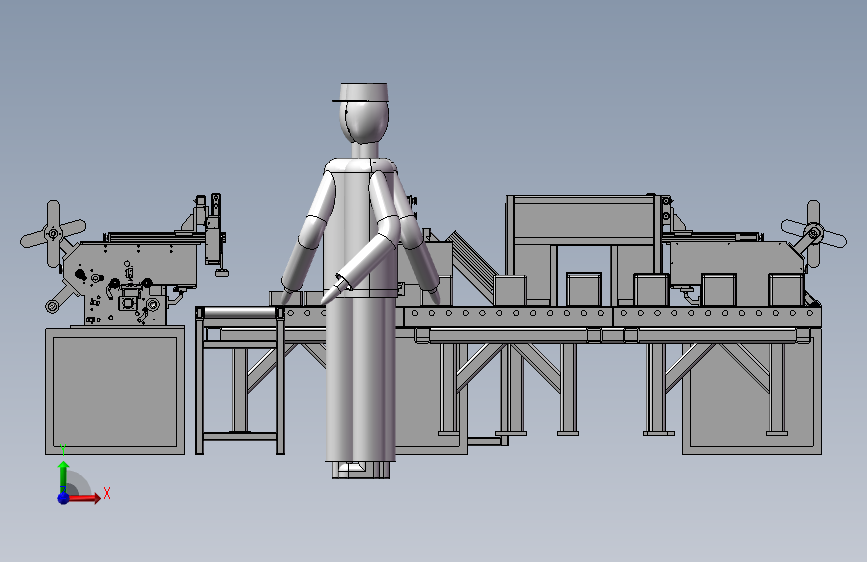867x562 pixels.
Task: Select the tunnel hood enclosure over the conveyor
Action: [x=583, y=221]
